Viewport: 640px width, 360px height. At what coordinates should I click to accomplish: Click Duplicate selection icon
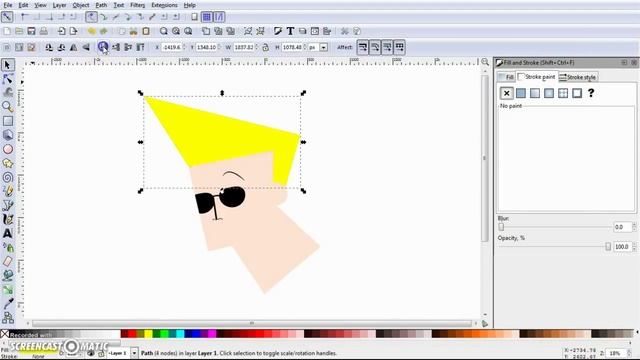click(206, 31)
